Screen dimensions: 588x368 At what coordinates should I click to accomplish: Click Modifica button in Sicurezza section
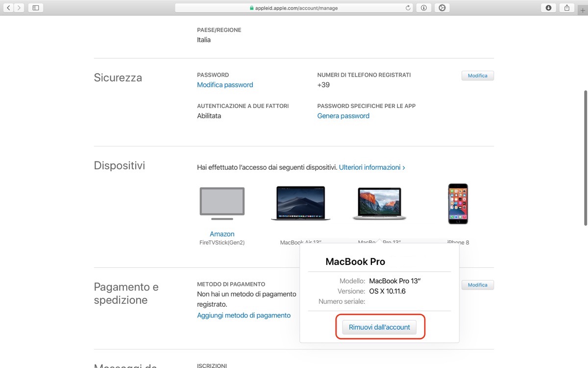point(478,76)
